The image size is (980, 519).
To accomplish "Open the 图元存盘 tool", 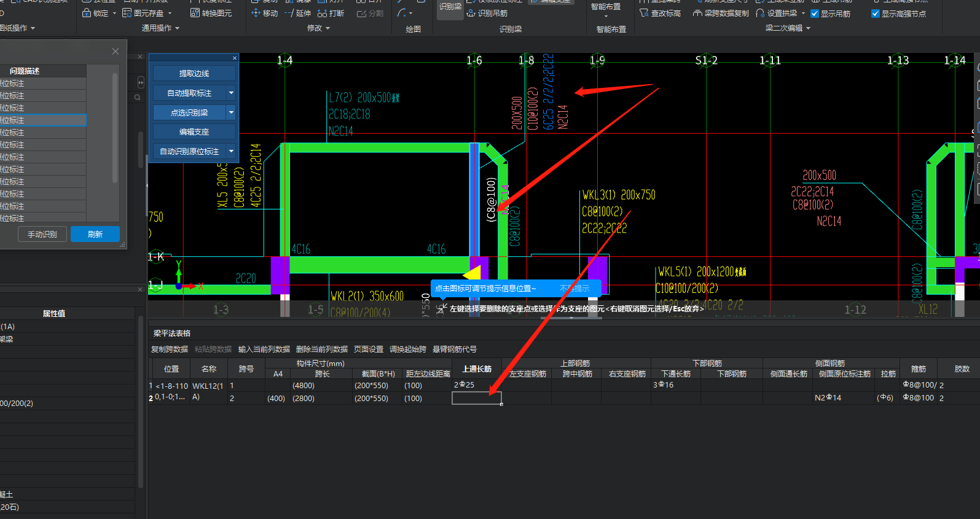I will click(143, 13).
